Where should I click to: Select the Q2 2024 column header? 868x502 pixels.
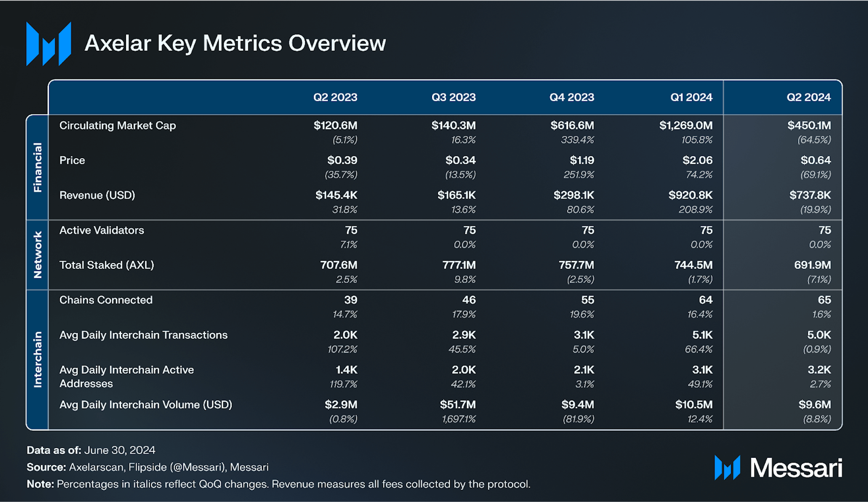[808, 97]
